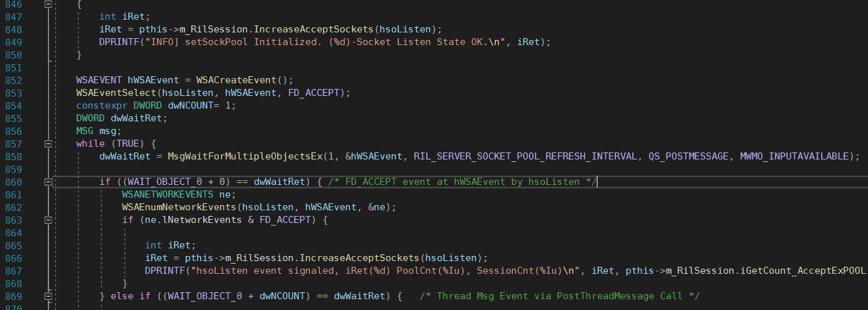Viewport: 868px width, 310px height.
Task: Click line number 847 in the gutter
Action: tap(13, 17)
